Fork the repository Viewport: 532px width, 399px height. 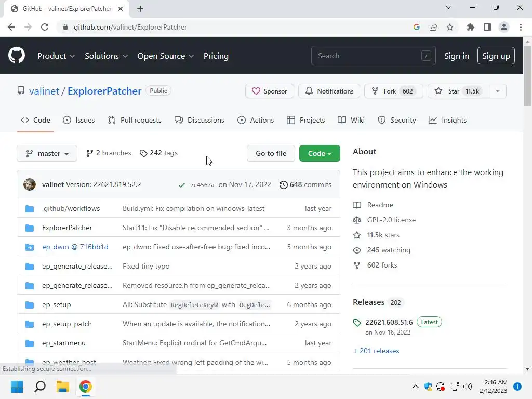(x=394, y=91)
